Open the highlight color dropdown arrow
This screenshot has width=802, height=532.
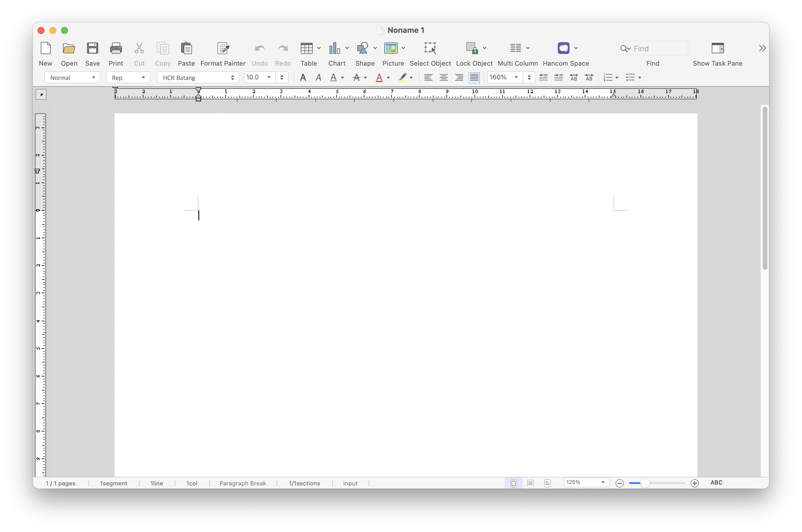(411, 78)
